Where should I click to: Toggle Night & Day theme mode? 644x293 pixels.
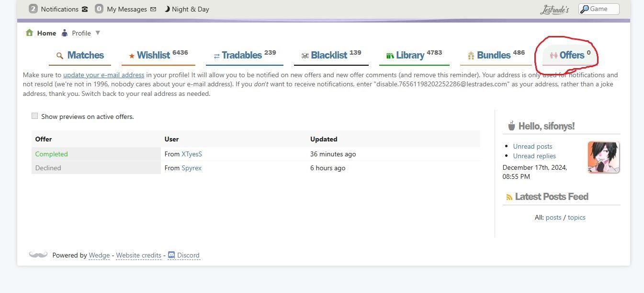coord(187,9)
